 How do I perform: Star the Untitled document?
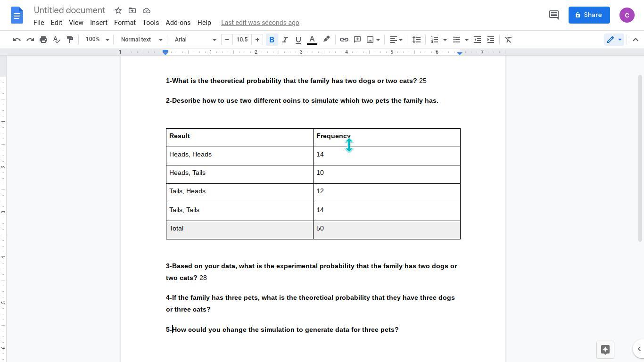tap(118, 10)
